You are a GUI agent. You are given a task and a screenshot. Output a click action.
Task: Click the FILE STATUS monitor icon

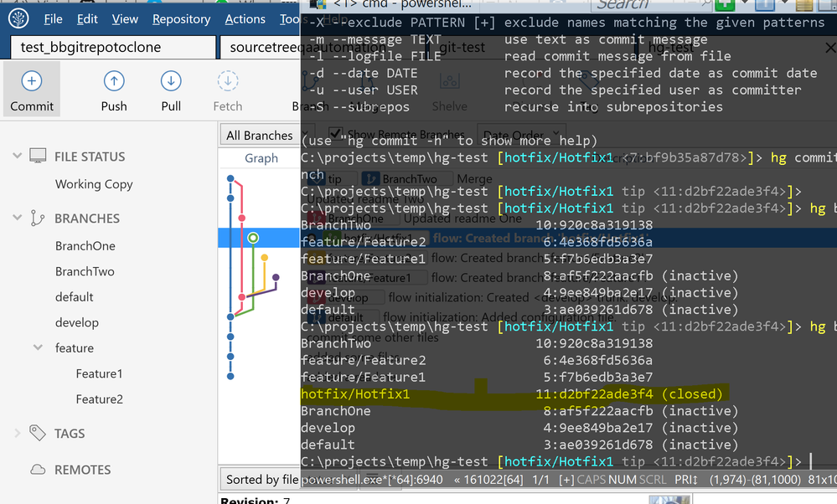38,156
